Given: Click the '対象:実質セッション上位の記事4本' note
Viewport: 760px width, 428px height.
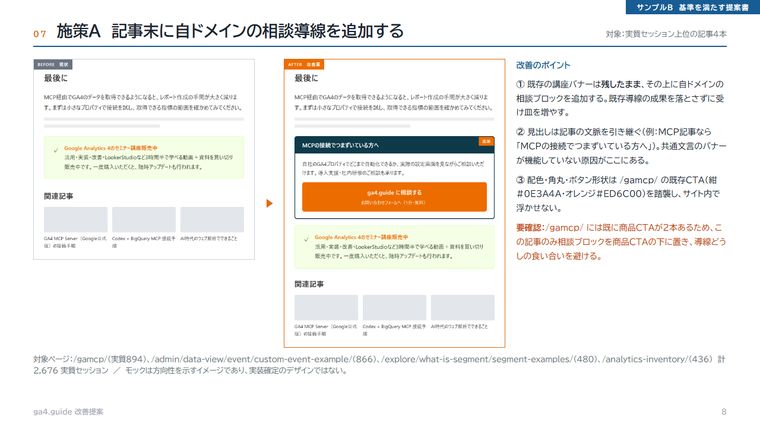Looking at the screenshot, I should click(666, 34).
